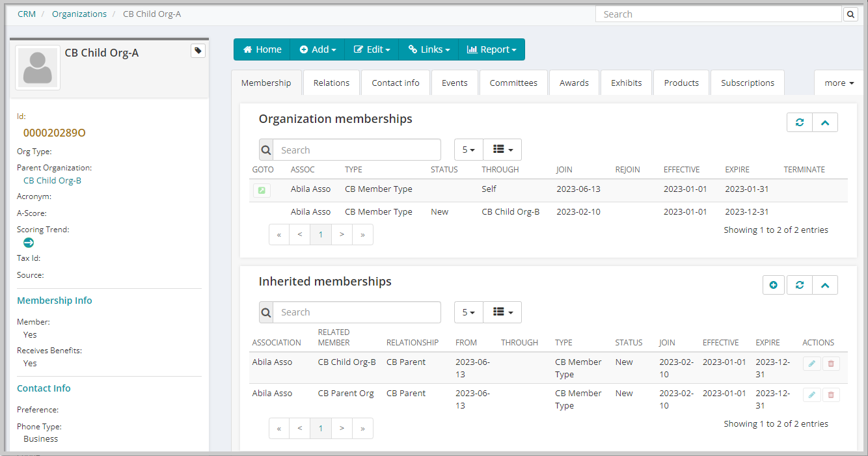The height and width of the screenshot is (456, 868).
Task: Click the magnifier icon in Organization memberships search
Action: [266, 150]
